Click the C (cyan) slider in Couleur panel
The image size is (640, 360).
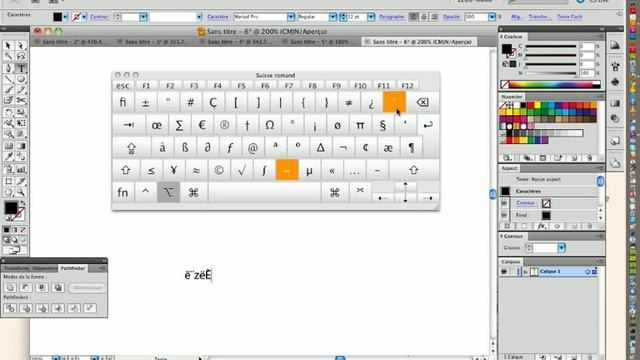point(551,47)
